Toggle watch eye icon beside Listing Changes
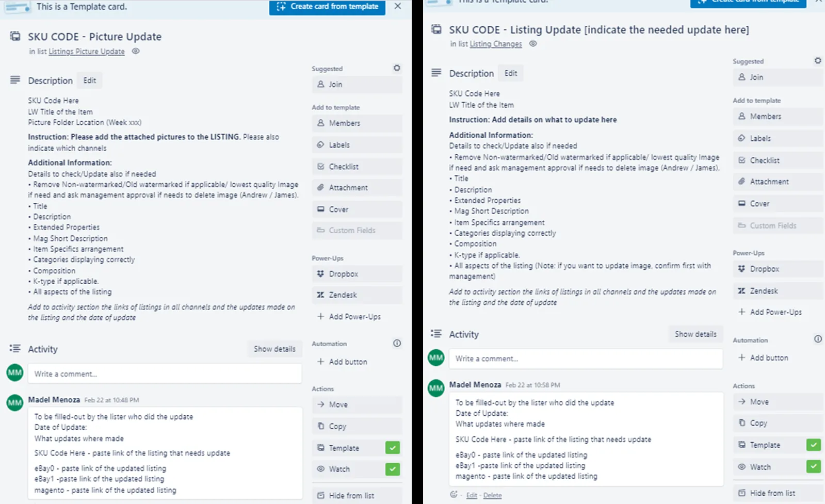This screenshot has height=504, width=825. point(533,44)
